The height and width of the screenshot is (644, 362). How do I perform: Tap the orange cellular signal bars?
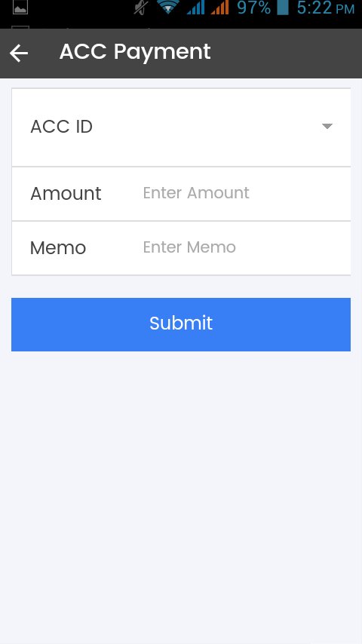point(219,7)
